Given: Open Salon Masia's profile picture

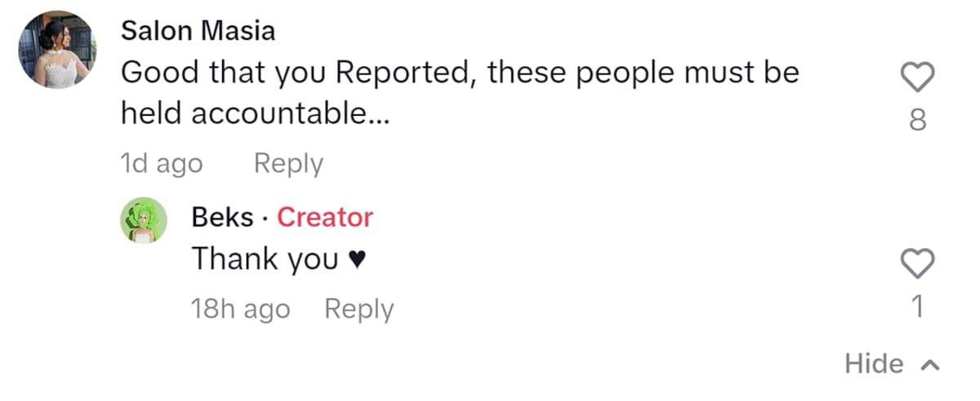Looking at the screenshot, I should (57, 49).
